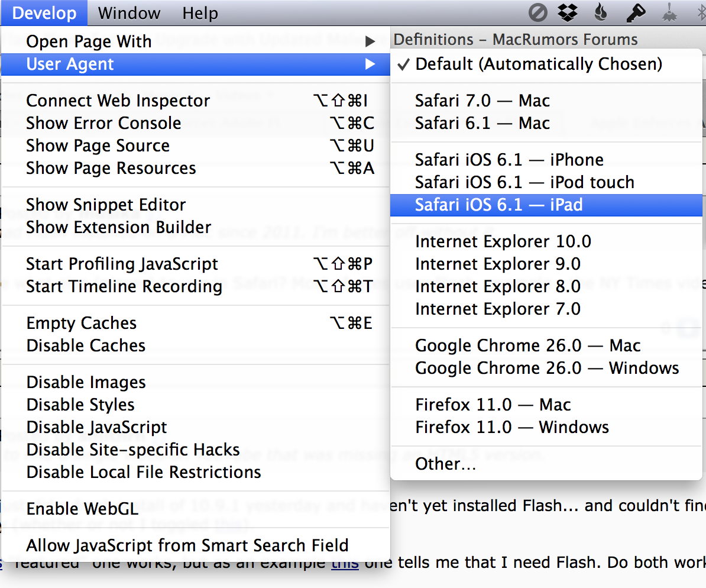706x588 pixels.
Task: Click Empty Caches menu item
Action: (81, 323)
